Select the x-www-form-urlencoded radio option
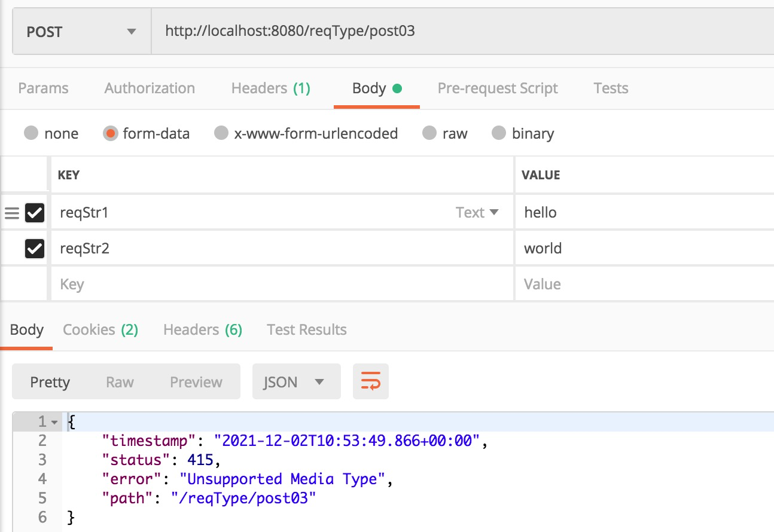774x532 pixels. pyautogui.click(x=221, y=133)
